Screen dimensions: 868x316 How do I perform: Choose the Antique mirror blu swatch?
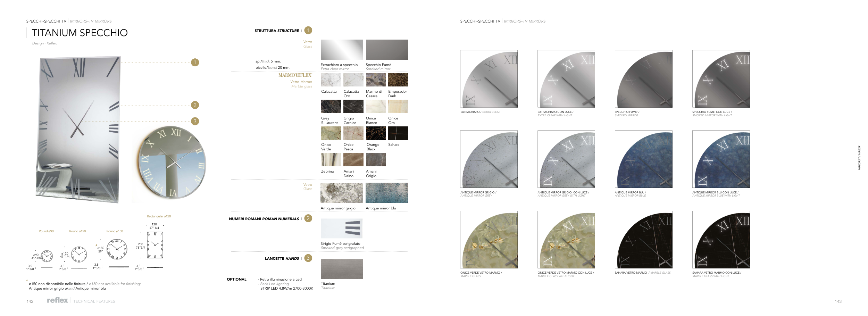point(386,193)
